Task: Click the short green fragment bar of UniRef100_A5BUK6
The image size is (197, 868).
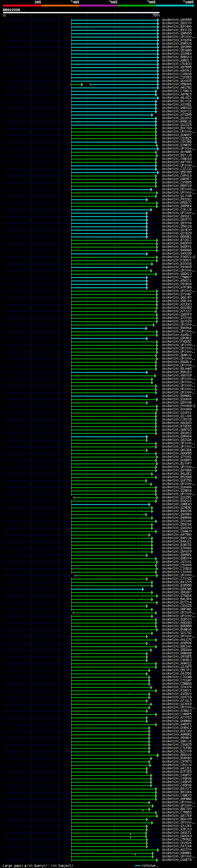Action: point(77,85)
